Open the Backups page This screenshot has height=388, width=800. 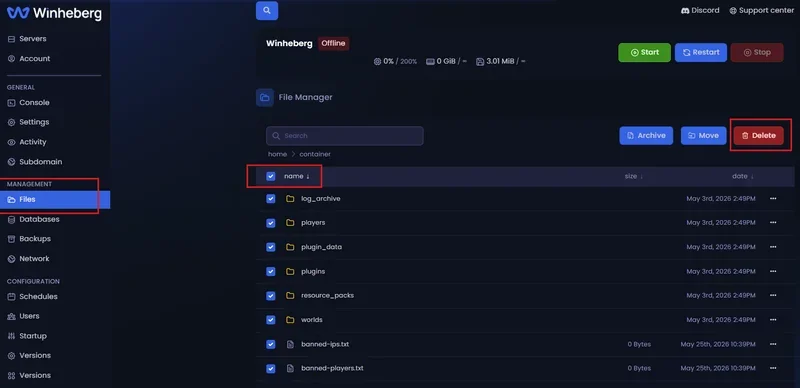click(29, 239)
